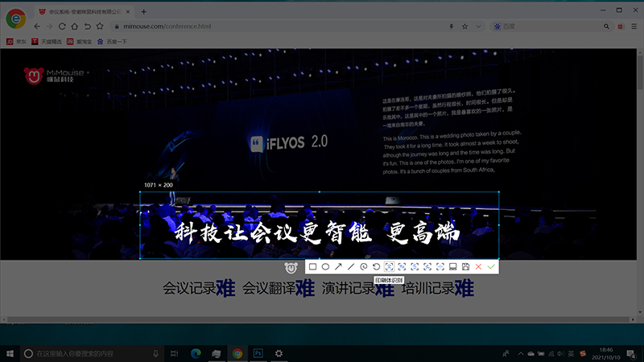Click the volume speaker tray icon
The image size is (644, 362).
click(560, 354)
